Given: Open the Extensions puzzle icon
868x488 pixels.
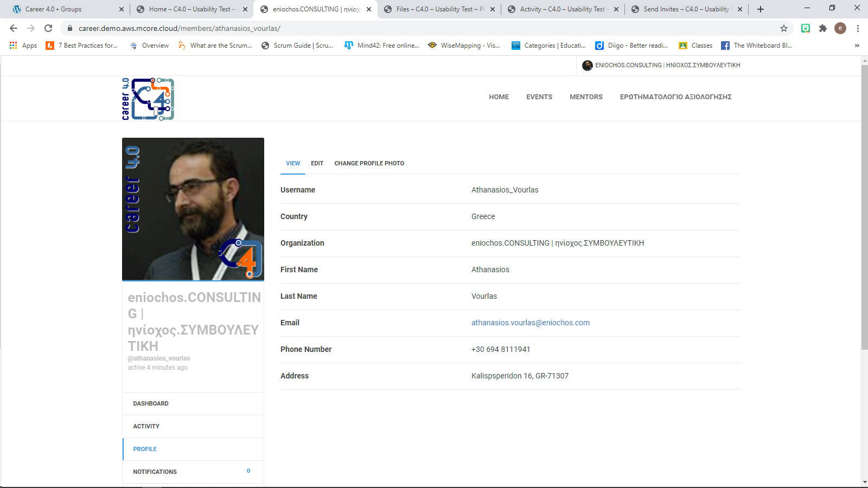Looking at the screenshot, I should 822,28.
